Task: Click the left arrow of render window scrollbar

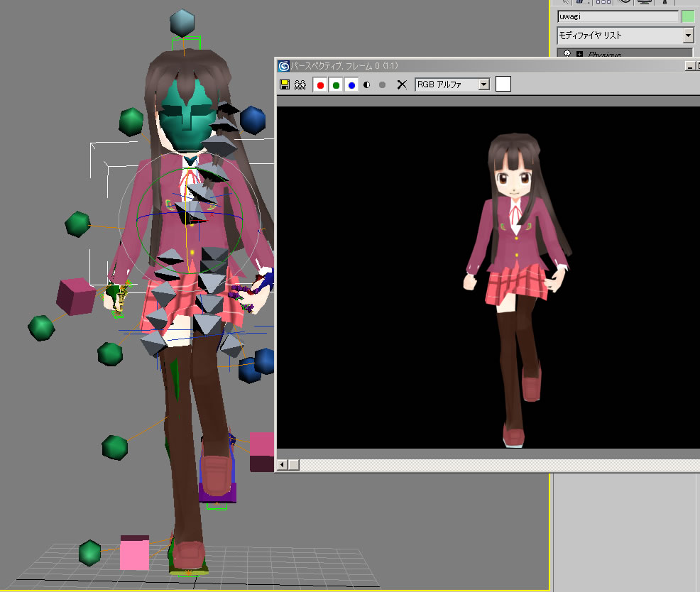Action: 282,465
